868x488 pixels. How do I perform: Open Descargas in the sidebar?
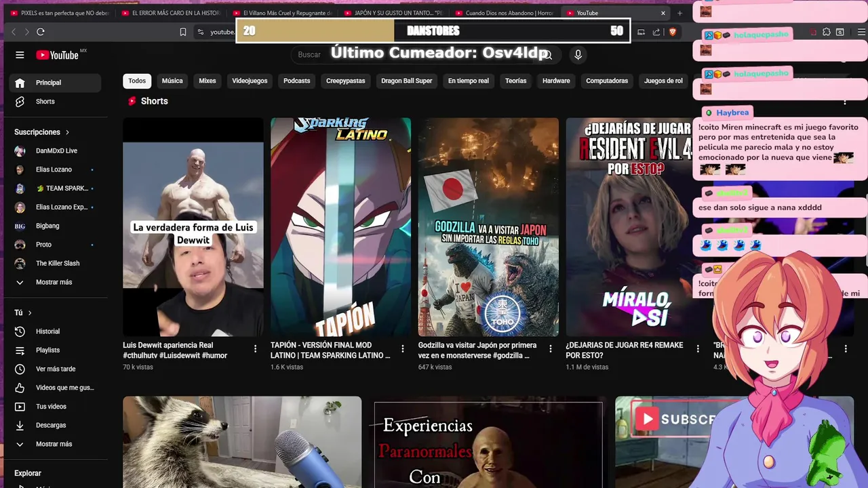click(56, 425)
